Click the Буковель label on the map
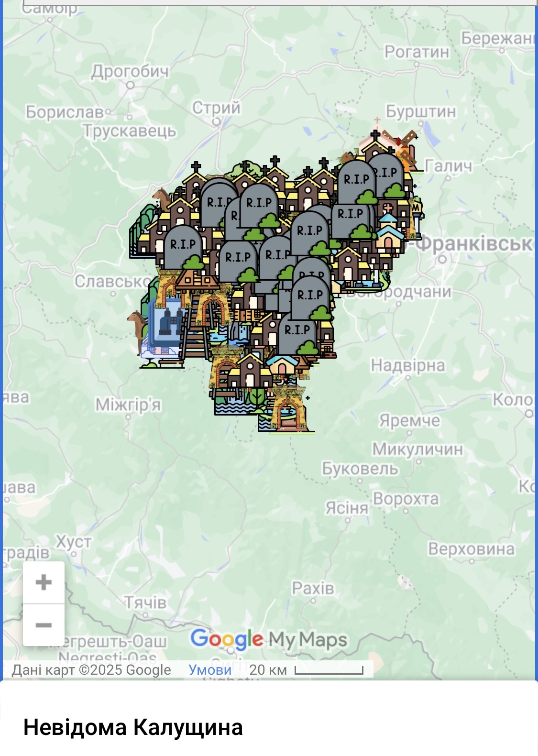 pyautogui.click(x=360, y=469)
